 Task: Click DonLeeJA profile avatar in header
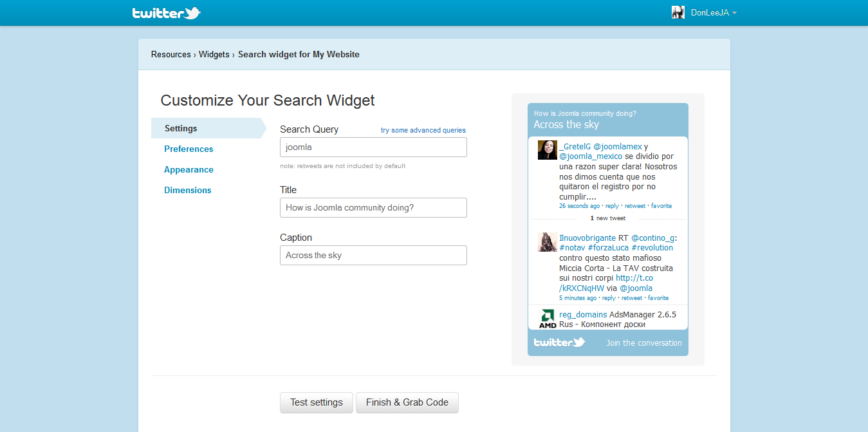click(678, 13)
